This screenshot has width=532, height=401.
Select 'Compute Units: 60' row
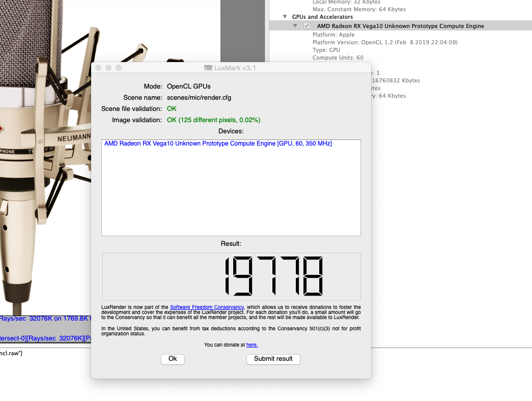click(x=338, y=58)
